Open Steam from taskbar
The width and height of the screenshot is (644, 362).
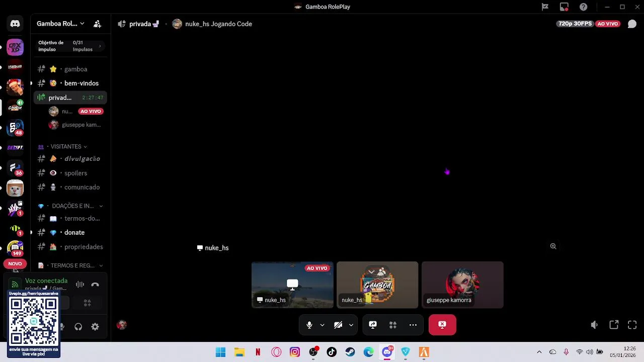[350, 352]
